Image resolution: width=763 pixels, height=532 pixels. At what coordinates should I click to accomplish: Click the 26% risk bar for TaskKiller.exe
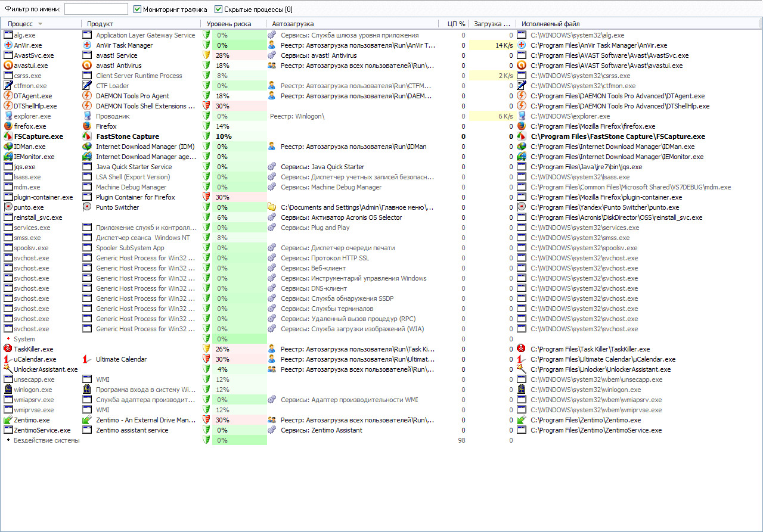pyautogui.click(x=239, y=349)
